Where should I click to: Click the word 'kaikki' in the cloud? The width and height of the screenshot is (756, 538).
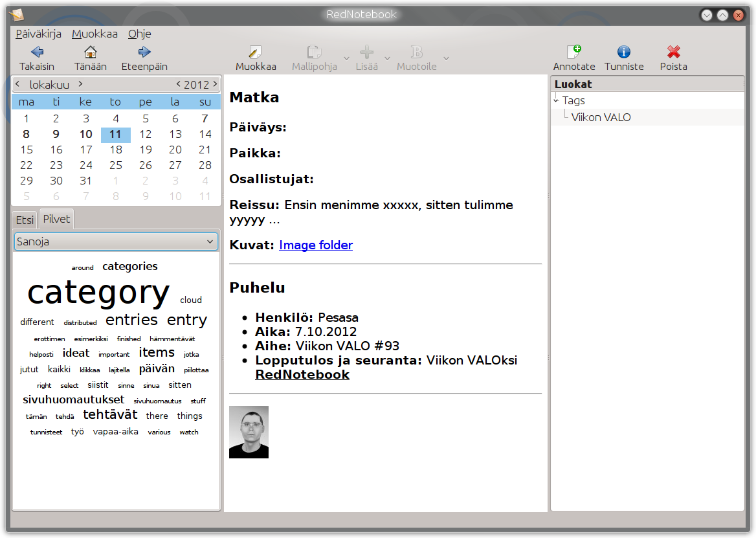tap(60, 369)
